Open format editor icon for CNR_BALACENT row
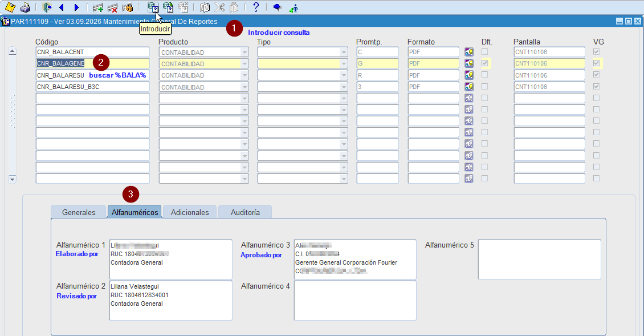This screenshot has width=644, height=336. (469, 52)
